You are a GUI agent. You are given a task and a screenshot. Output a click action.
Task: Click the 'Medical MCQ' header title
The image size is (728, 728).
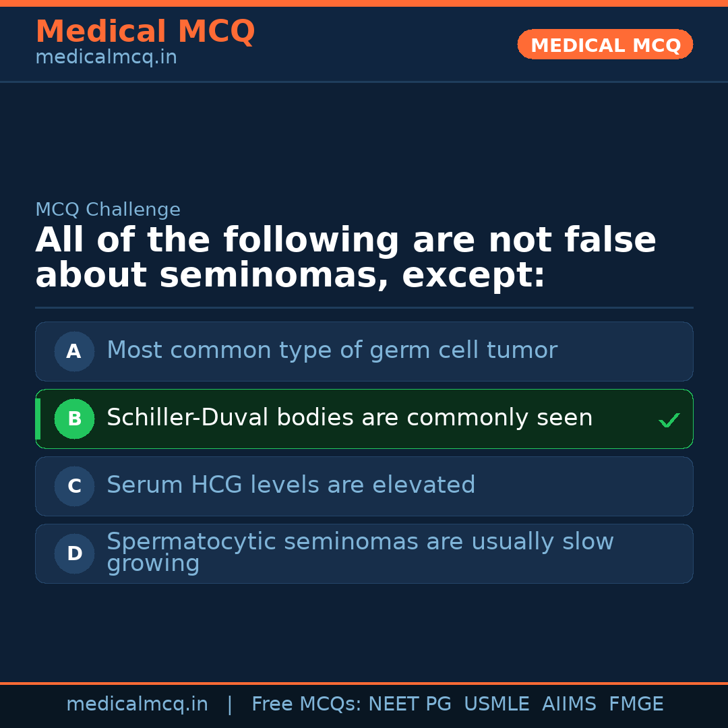click(145, 32)
